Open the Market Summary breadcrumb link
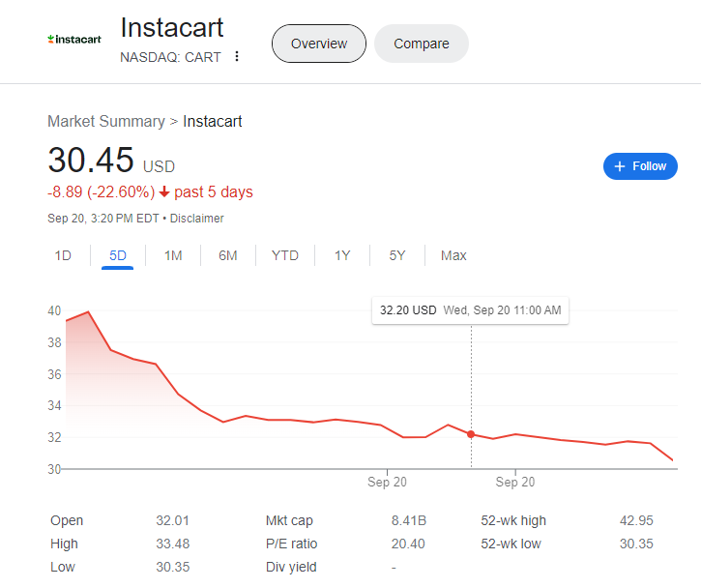Viewport: 701px width, 588px height. (106, 121)
